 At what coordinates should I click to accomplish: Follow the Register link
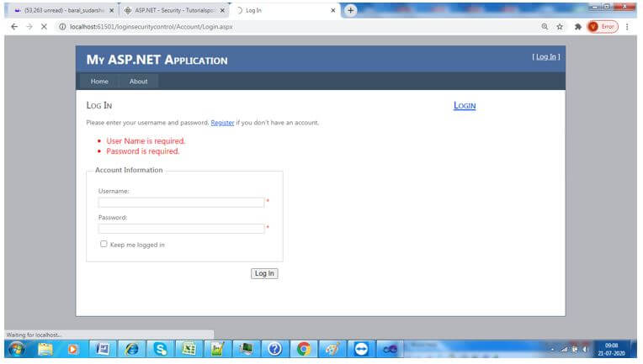click(x=222, y=123)
